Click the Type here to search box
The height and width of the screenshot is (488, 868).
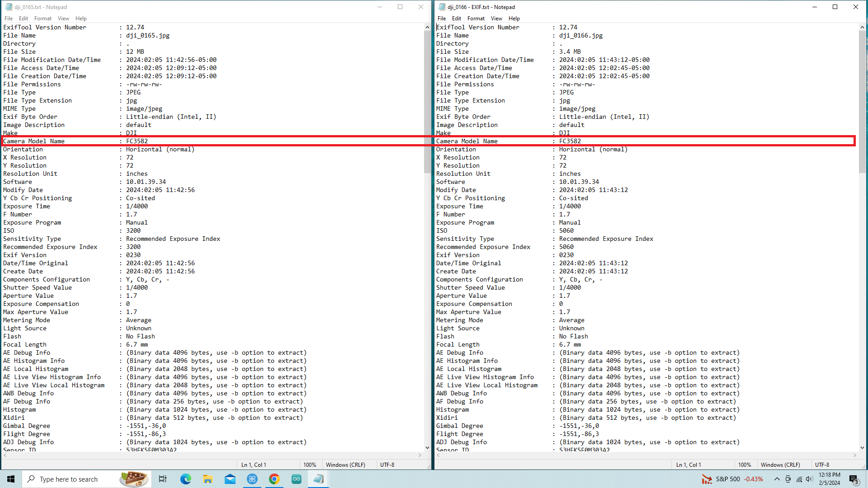(69, 479)
